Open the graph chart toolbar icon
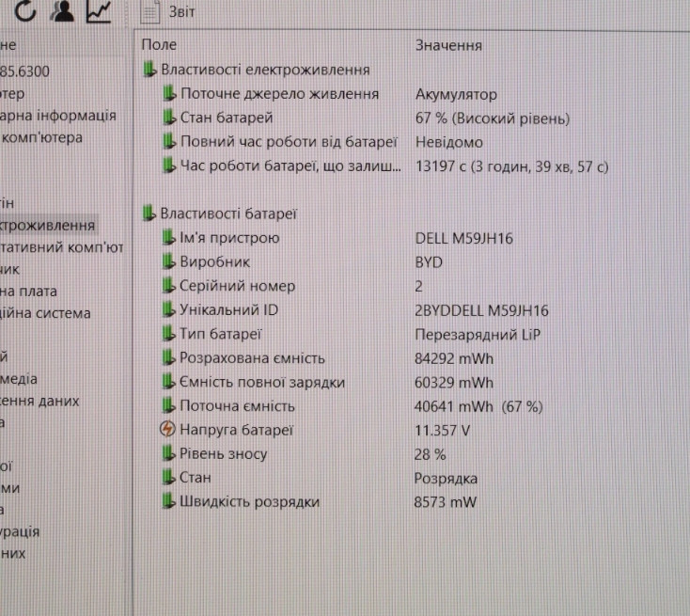 click(99, 11)
